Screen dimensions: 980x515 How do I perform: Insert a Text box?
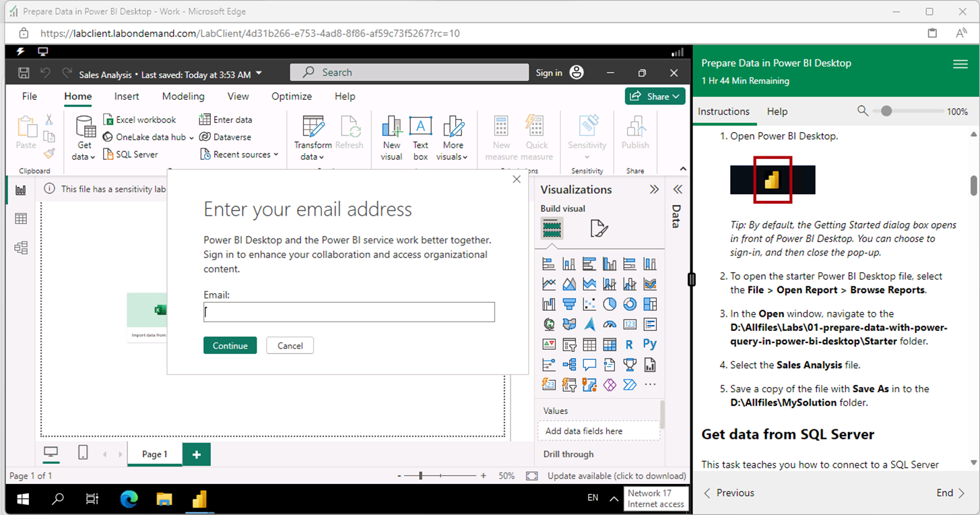pos(420,138)
